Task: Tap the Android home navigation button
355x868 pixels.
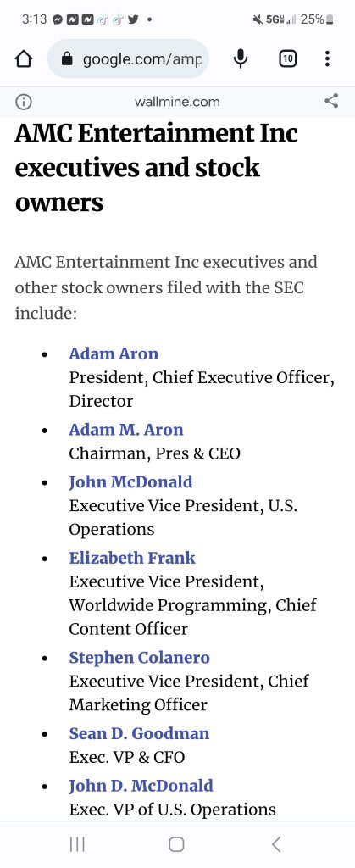Action: (x=176, y=844)
